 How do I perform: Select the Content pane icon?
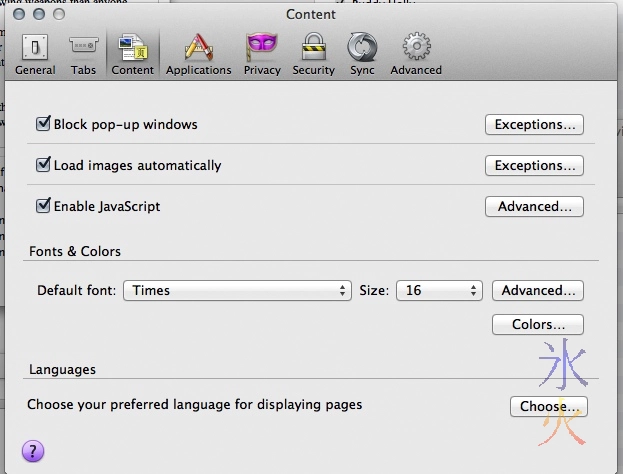132,53
